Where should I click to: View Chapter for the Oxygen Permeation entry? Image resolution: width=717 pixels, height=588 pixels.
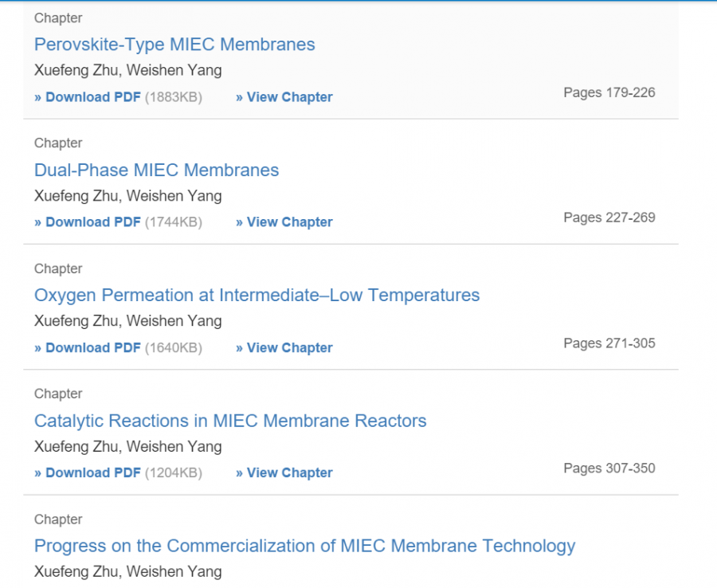284,348
